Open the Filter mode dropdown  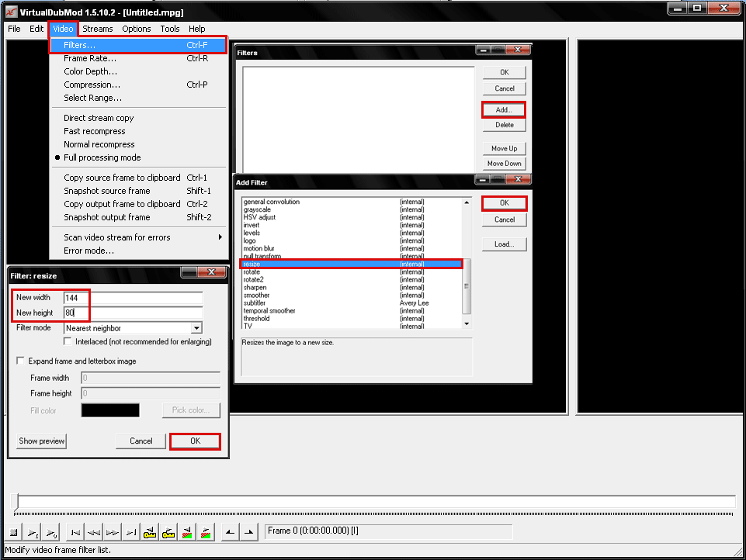[196, 328]
